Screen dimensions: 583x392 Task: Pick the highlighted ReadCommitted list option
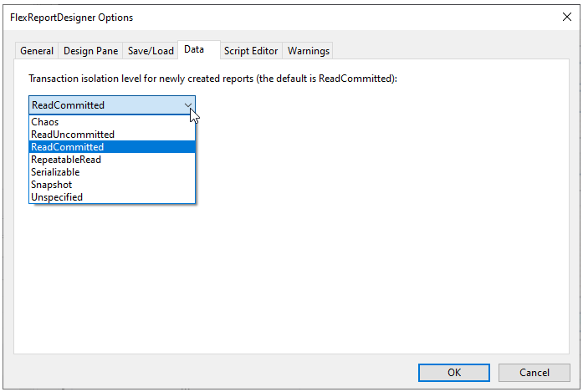[x=68, y=147]
